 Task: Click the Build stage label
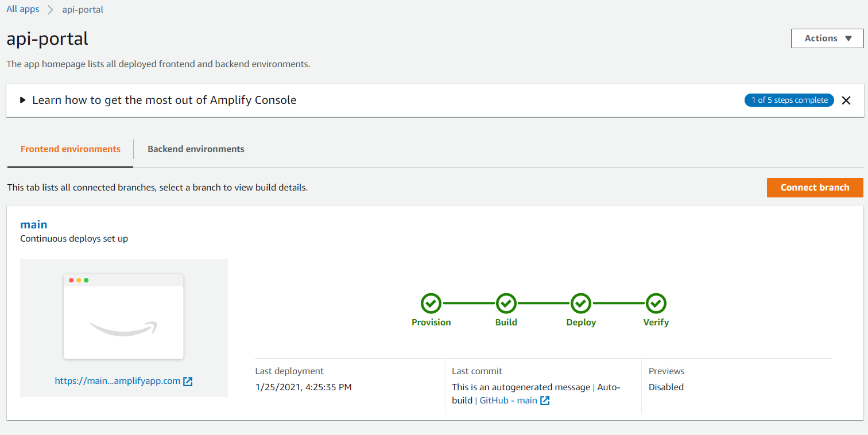coord(506,323)
